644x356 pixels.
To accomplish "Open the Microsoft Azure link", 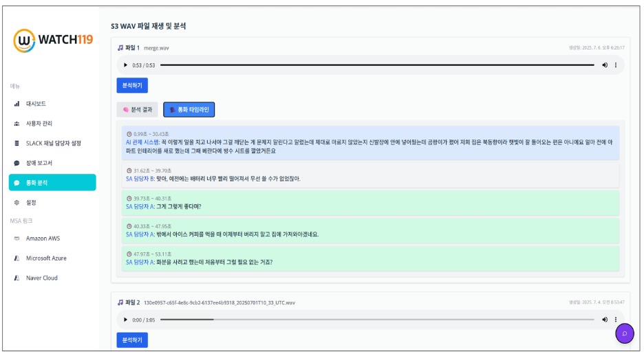I will tap(46, 258).
